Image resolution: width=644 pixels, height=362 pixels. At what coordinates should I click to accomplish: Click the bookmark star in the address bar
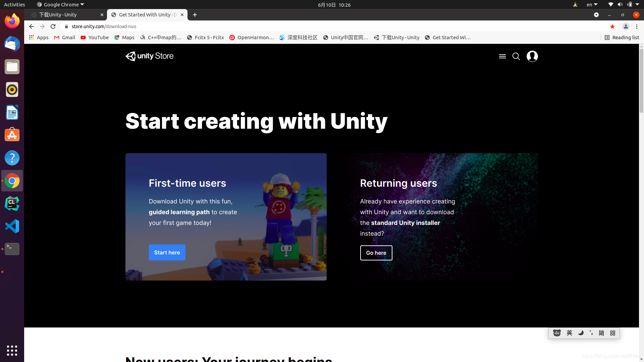tap(612, 26)
